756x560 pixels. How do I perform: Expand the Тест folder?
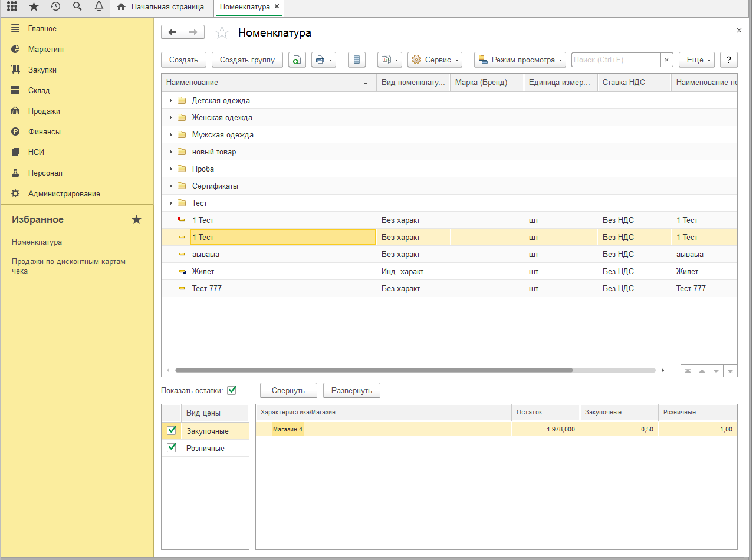click(171, 203)
